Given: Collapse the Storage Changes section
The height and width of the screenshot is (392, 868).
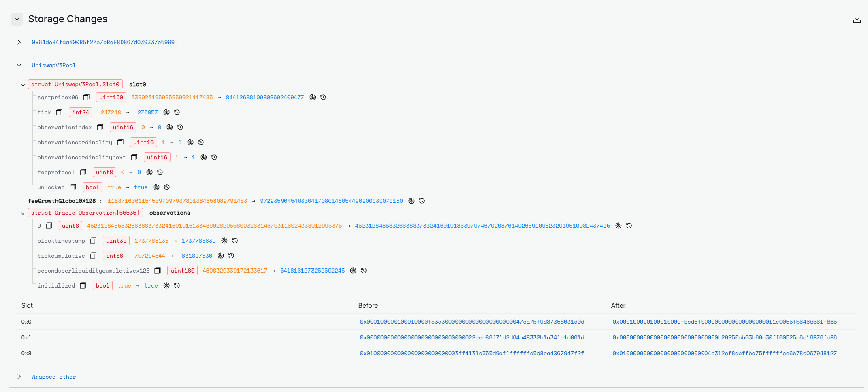Looking at the screenshot, I should tap(17, 19).
